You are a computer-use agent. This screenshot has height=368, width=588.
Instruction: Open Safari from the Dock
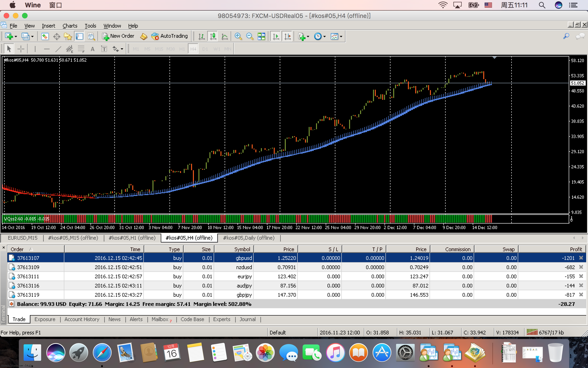(102, 352)
